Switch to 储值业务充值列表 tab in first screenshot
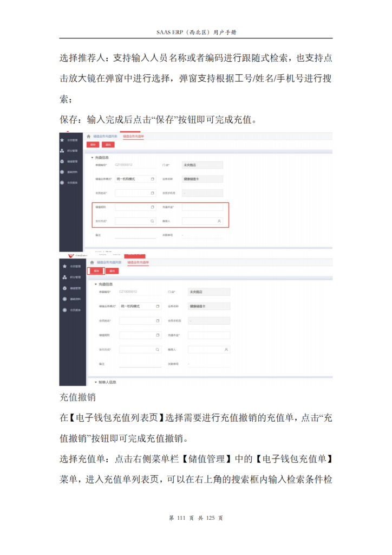This screenshot has width=392, height=555. coord(105,136)
